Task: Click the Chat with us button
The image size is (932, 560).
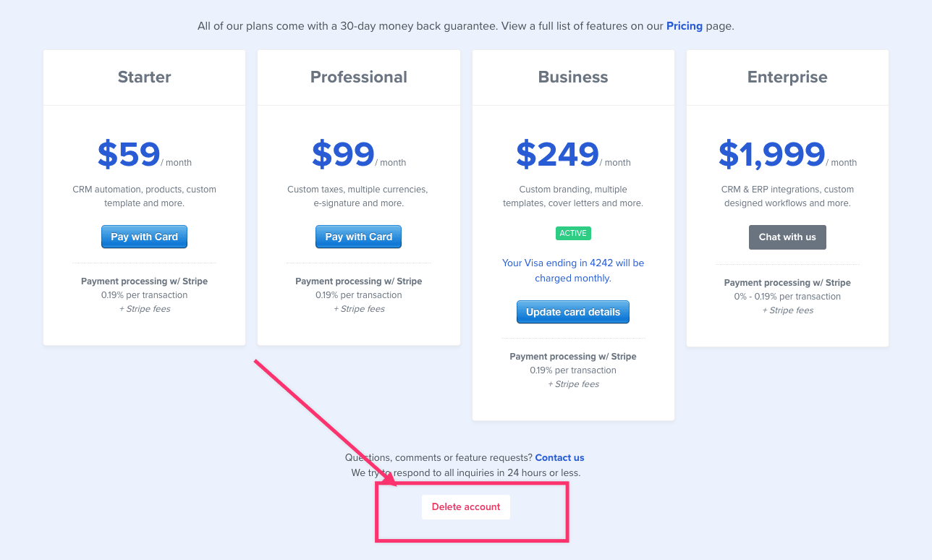Action: (x=787, y=237)
